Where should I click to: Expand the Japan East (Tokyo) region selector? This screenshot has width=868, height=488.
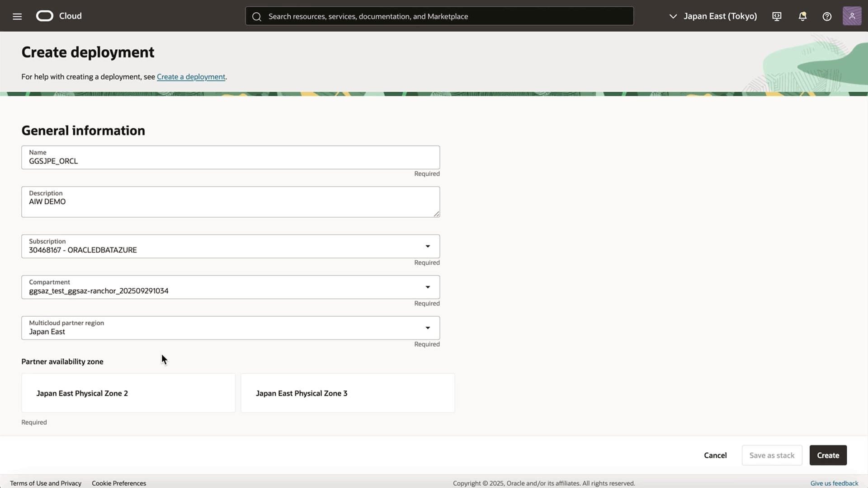point(713,16)
